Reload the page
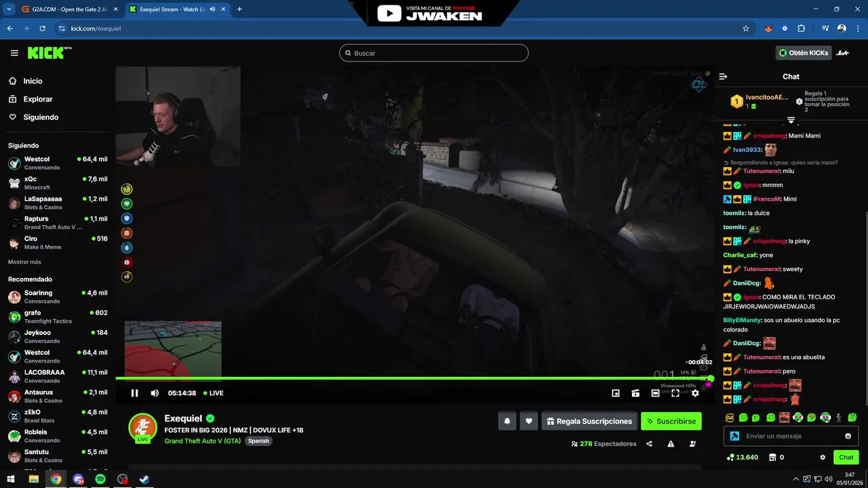This screenshot has width=868, height=488. (x=42, y=28)
